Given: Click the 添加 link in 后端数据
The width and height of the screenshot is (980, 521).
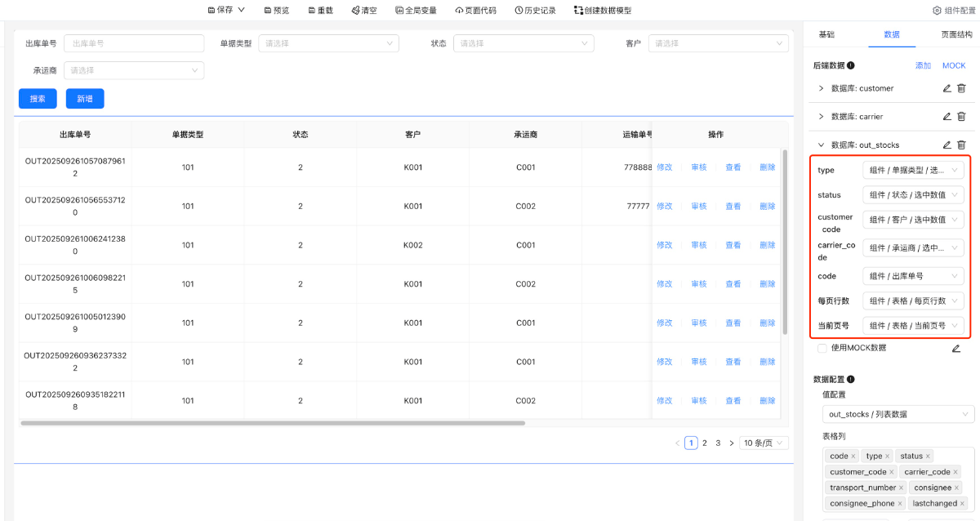Looking at the screenshot, I should click(923, 65).
